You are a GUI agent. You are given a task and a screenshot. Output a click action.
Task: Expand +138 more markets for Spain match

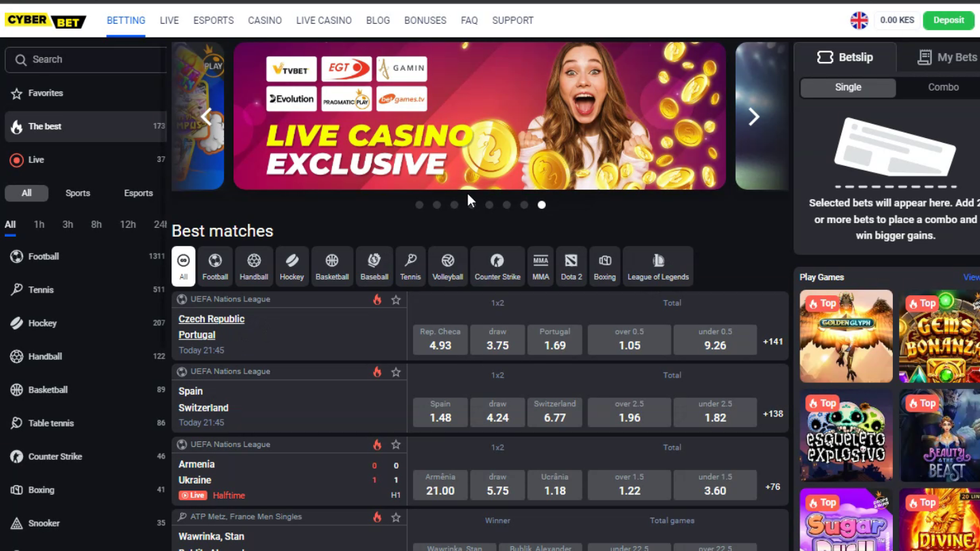(x=773, y=414)
